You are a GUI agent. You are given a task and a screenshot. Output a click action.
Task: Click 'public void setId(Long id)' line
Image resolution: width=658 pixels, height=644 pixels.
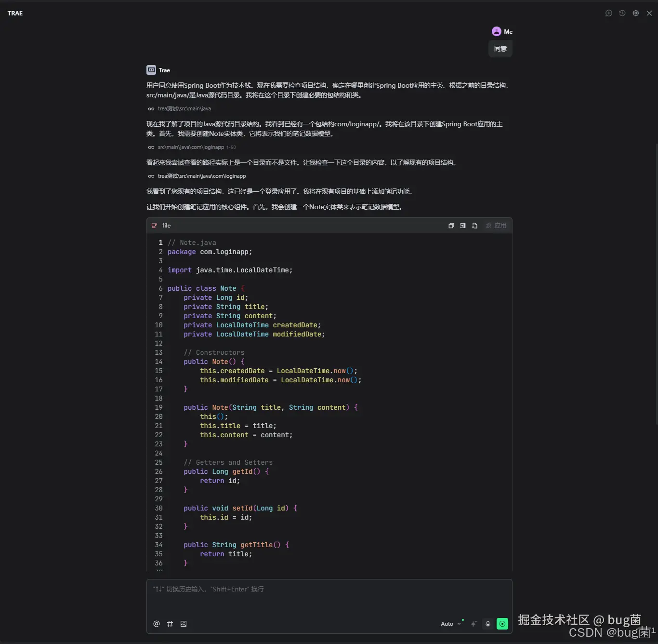point(240,509)
